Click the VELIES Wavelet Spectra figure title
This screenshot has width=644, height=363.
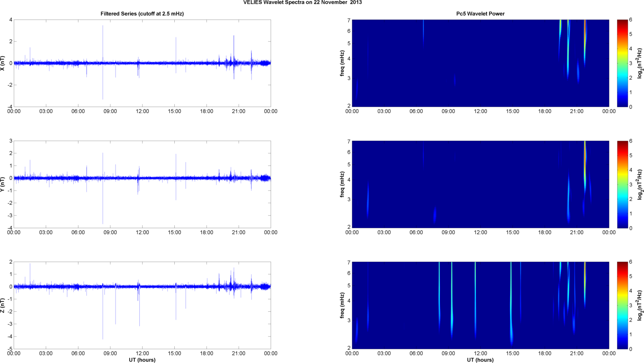303,3
